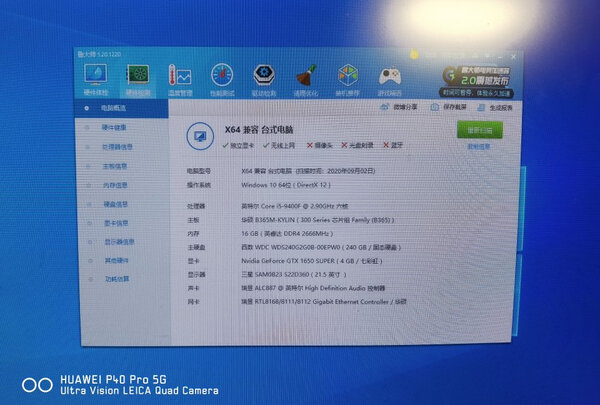Click the 主硬盘 row label

click(196, 248)
